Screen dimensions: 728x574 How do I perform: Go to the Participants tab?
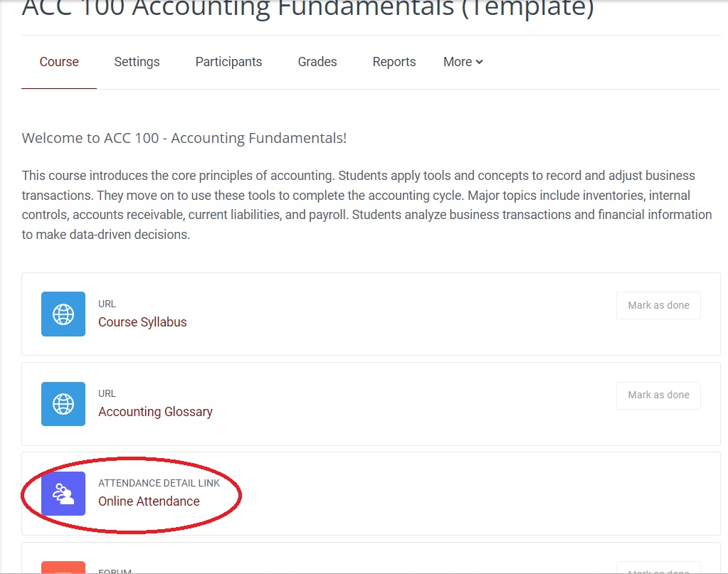(x=228, y=62)
